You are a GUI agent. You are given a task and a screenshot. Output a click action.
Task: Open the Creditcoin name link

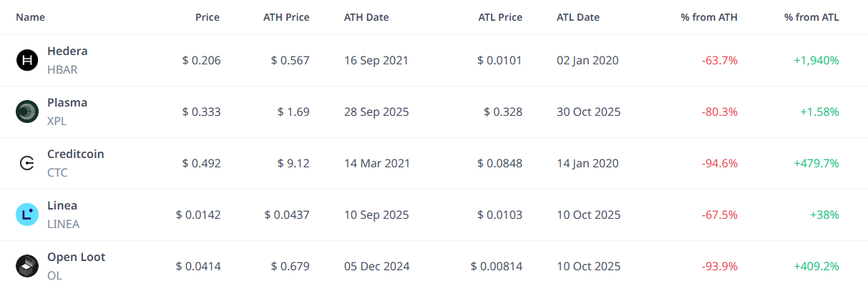tap(76, 154)
